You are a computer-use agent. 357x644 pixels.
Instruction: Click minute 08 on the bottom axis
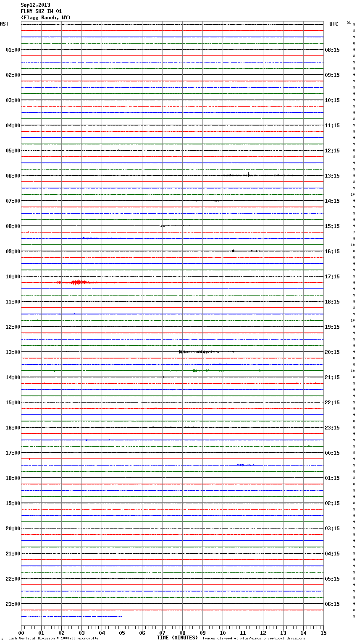pyautogui.click(x=182, y=633)
